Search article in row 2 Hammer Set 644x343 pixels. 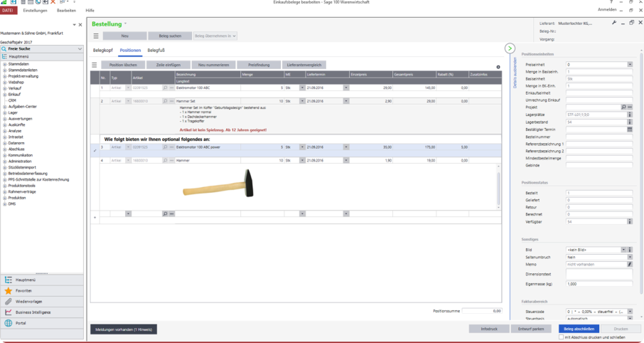tap(165, 101)
